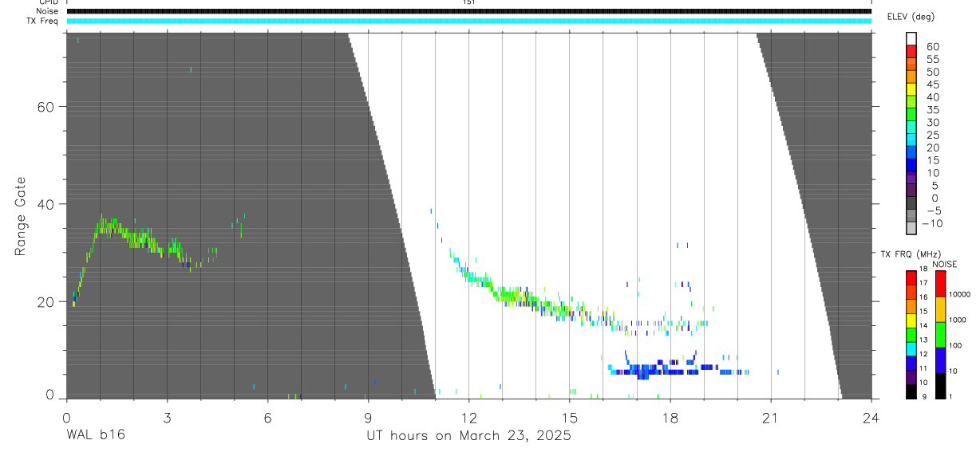Click the red ELEV color bar cell beside 60
The height and width of the screenshot is (452, 980).
tap(911, 51)
